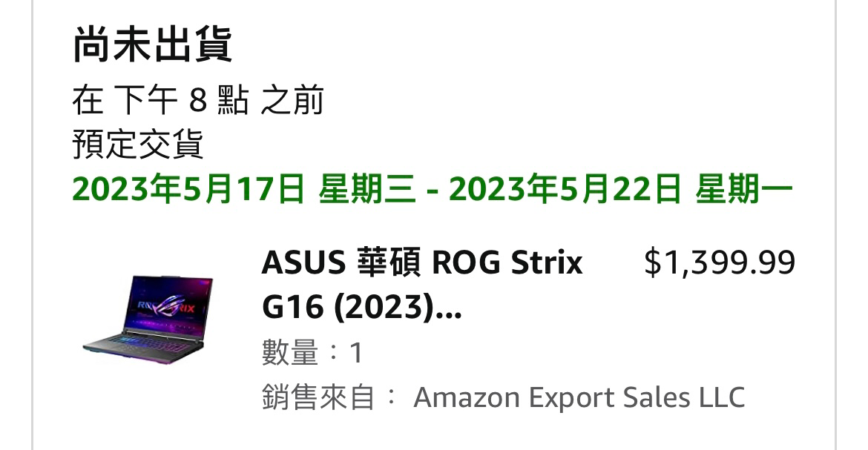Open the ASUS 華碩 ROG Strix product title

[422, 284]
